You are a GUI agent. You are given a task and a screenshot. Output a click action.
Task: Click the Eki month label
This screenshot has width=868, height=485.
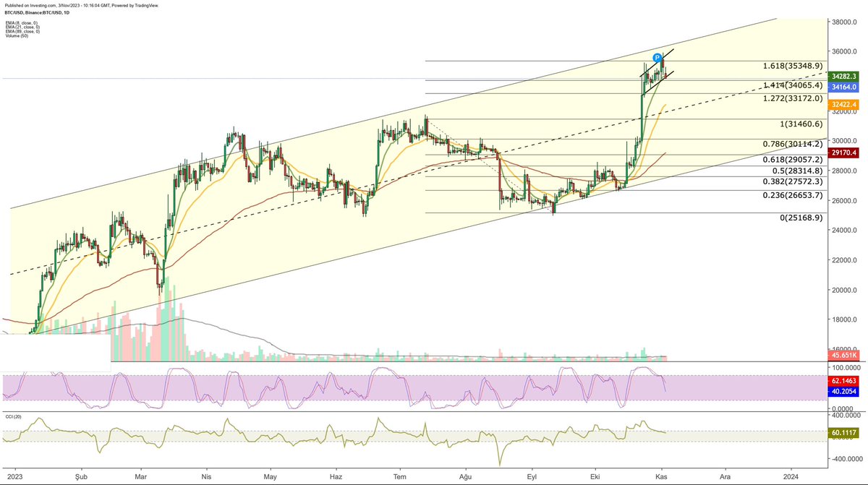pyautogui.click(x=595, y=477)
